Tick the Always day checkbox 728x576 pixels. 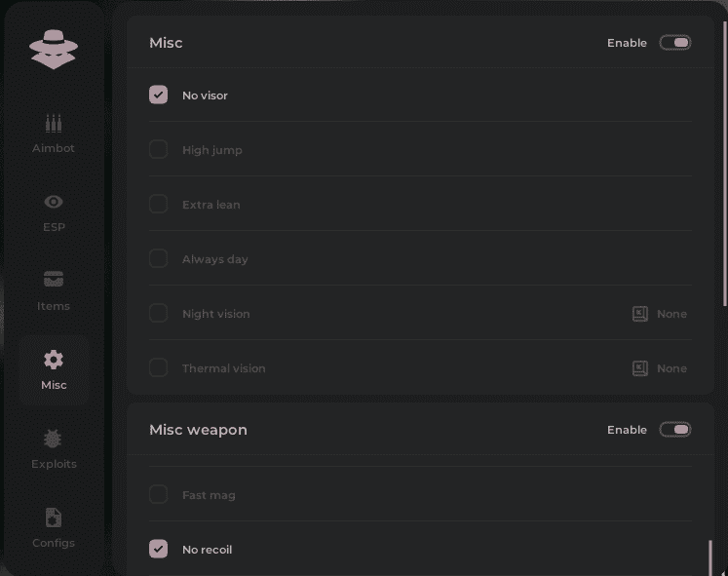point(159,259)
